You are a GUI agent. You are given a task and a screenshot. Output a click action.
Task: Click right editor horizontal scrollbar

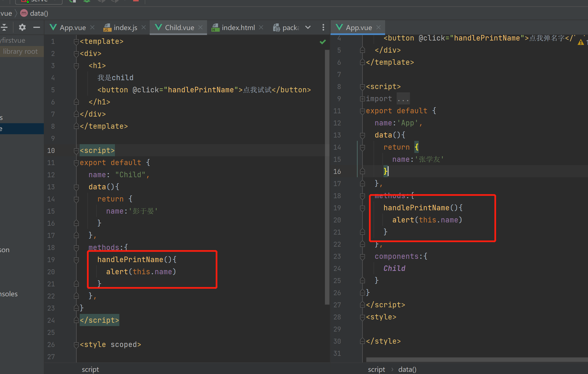(477, 359)
